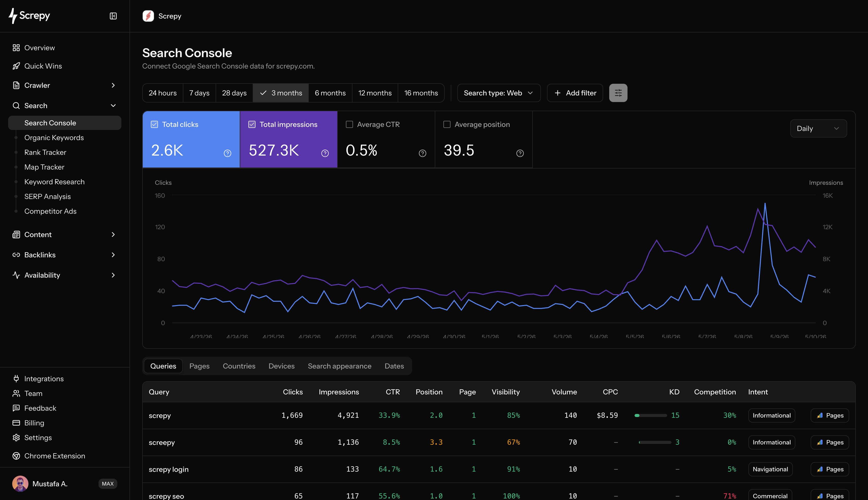Open Quick Wins via the rocket icon
The height and width of the screenshot is (500, 868).
16,66
